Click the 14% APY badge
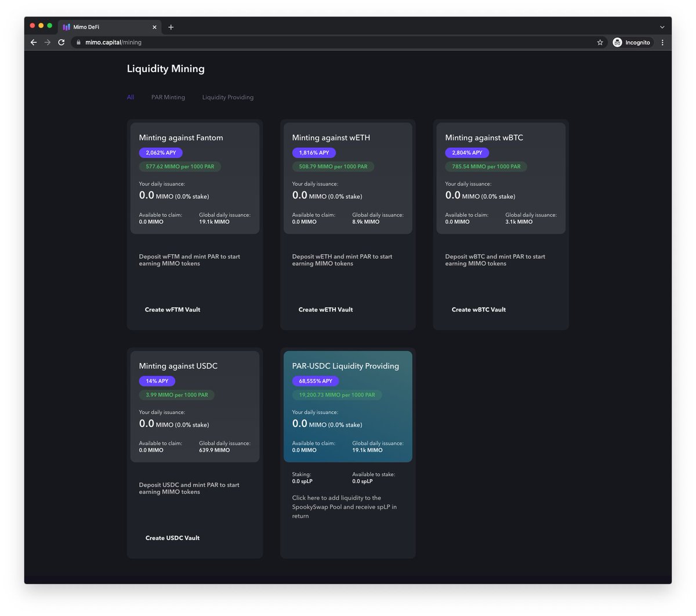Screen dimensions: 696x616 (157, 381)
